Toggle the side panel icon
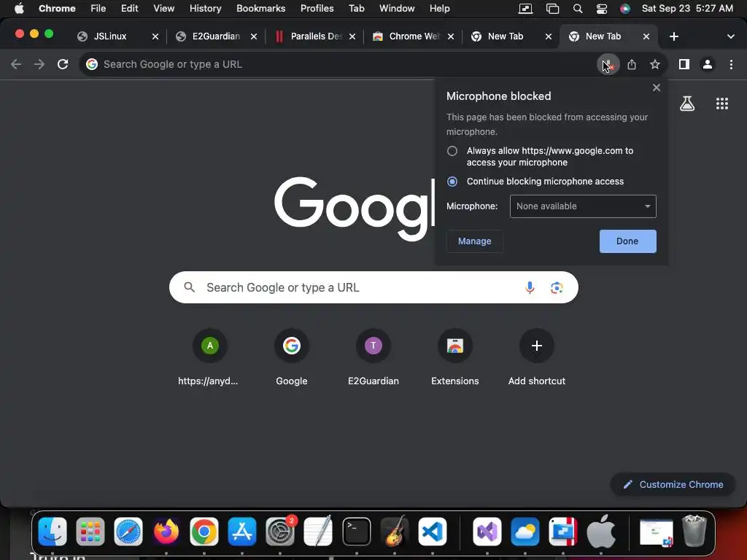 point(684,64)
